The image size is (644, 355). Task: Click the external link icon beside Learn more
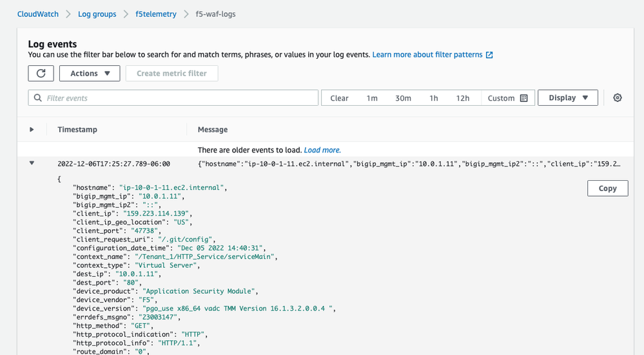click(489, 55)
